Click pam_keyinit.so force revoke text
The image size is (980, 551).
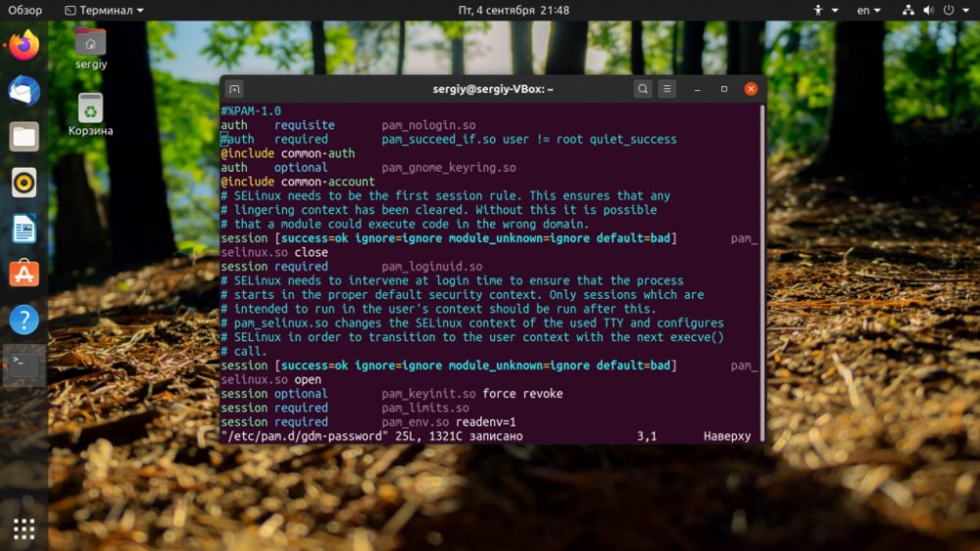472,394
